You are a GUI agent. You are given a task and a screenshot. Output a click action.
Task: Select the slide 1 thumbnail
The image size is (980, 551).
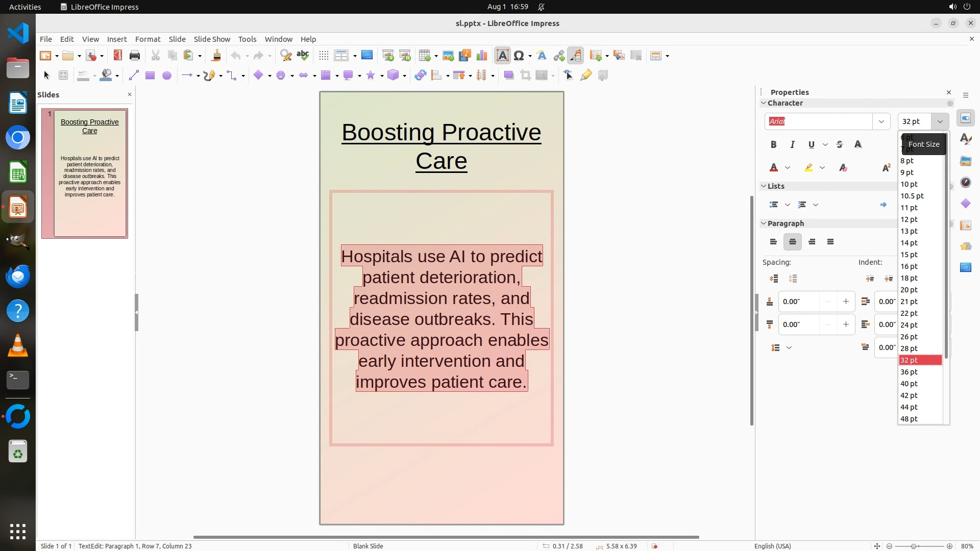point(90,173)
